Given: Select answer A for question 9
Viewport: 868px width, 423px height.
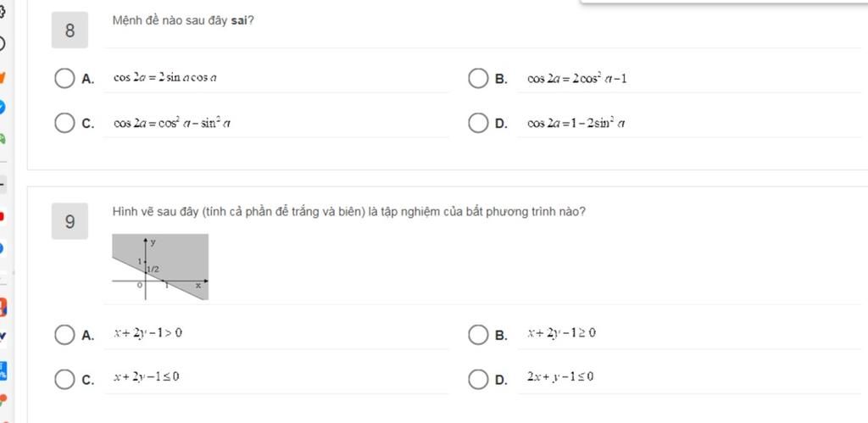Looking at the screenshot, I should click(x=64, y=335).
